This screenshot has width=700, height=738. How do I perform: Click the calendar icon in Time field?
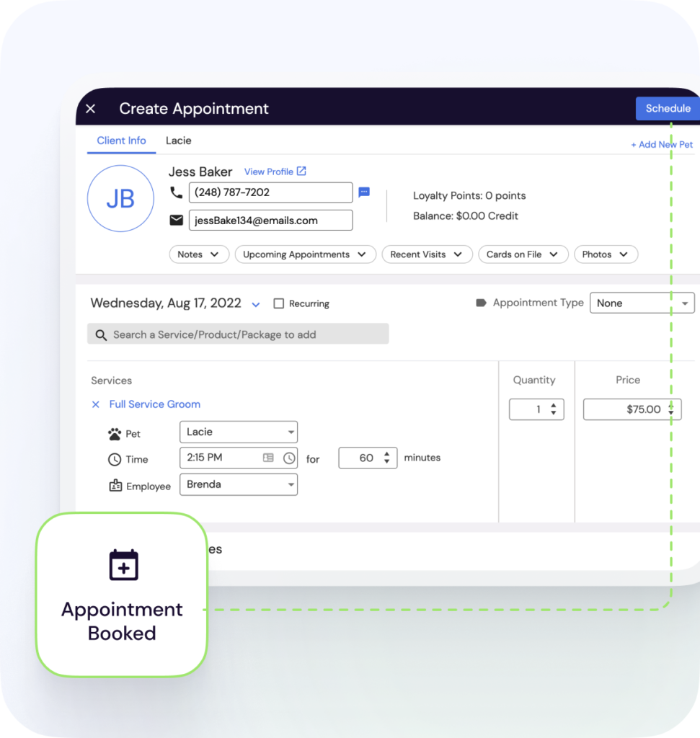coord(268,458)
